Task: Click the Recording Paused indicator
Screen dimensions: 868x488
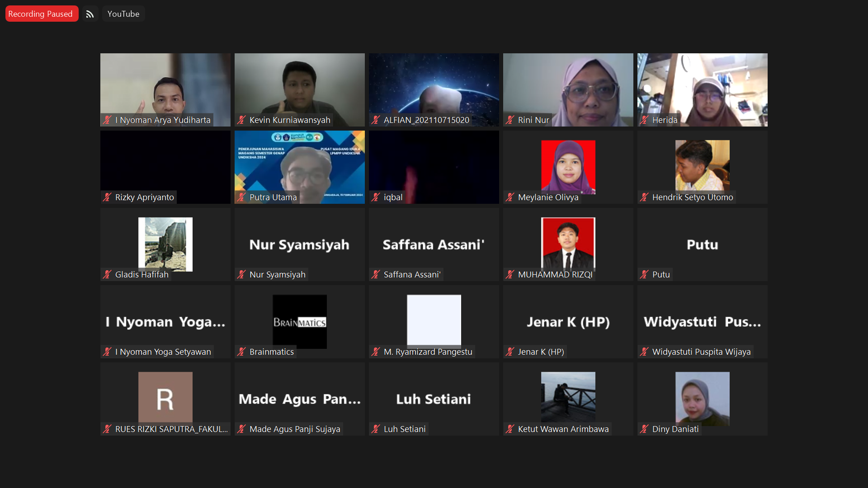Action: [41, 14]
